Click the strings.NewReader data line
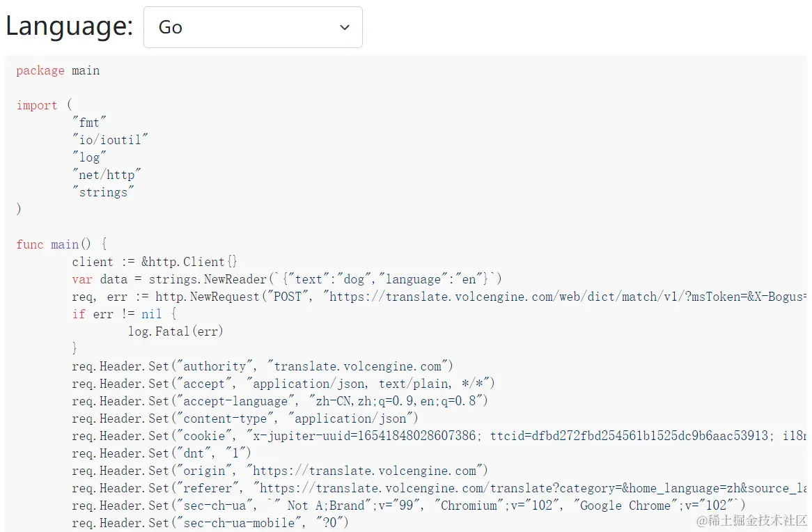Viewport: 812px width, 532px height. (287, 279)
